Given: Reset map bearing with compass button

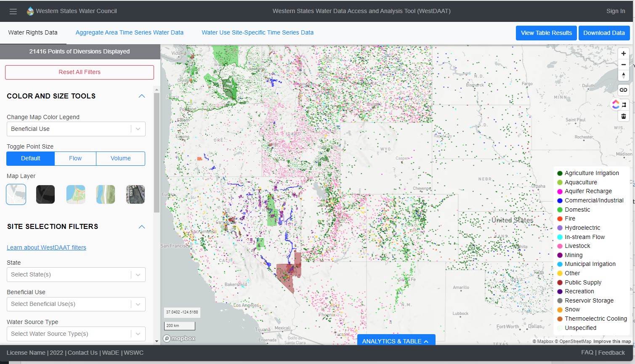Looking at the screenshot, I should (623, 76).
